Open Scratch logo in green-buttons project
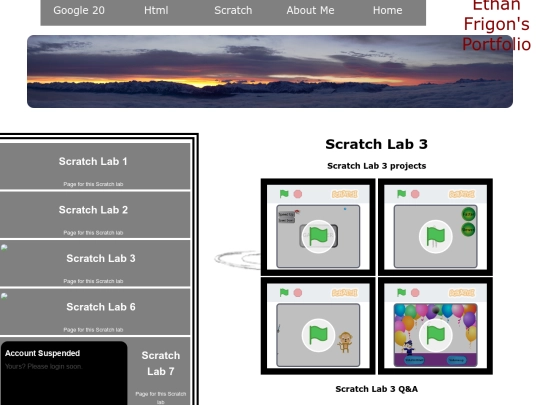Screen dimensions: 540x405 pyautogui.click(x=462, y=194)
